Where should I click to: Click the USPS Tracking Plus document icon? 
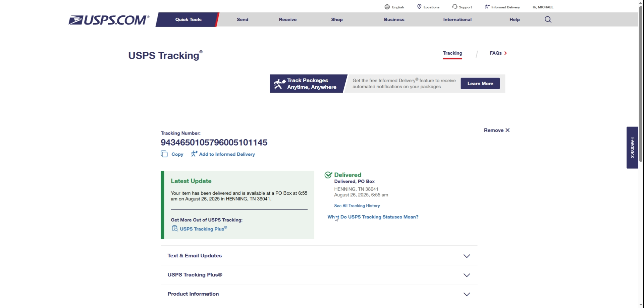pos(174,228)
